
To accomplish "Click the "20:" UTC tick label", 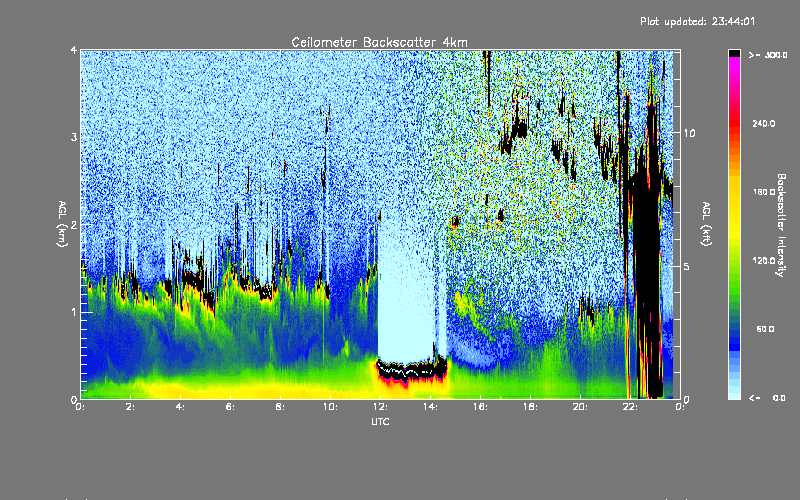I will click(x=580, y=407).
